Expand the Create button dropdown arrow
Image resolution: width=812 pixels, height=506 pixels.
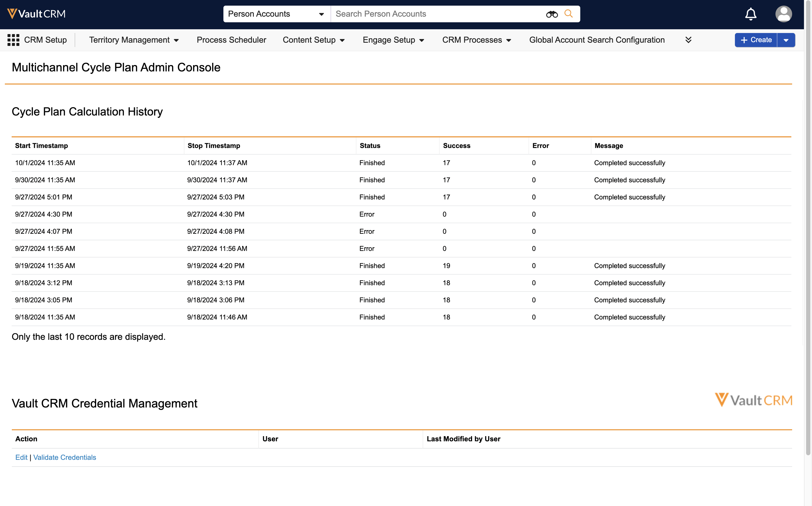coord(786,40)
